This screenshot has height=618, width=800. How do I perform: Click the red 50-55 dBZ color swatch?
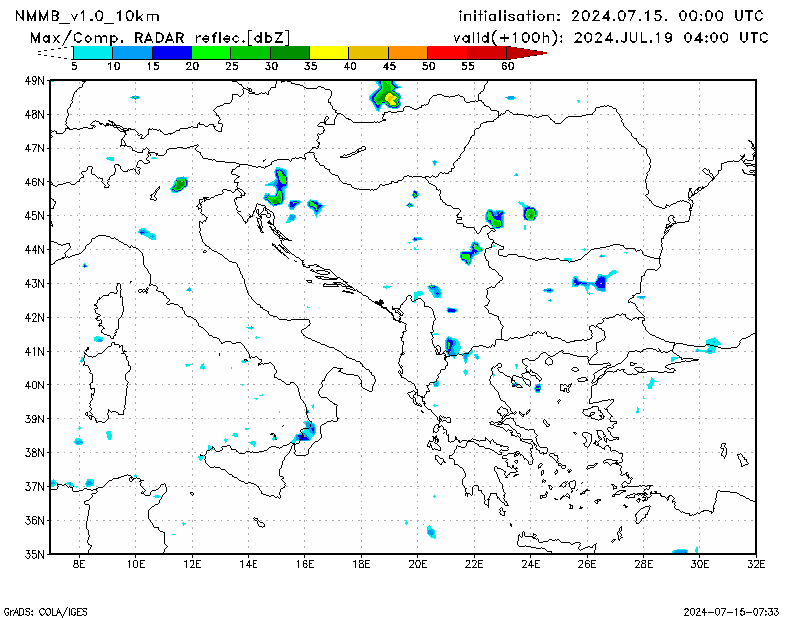point(446,52)
